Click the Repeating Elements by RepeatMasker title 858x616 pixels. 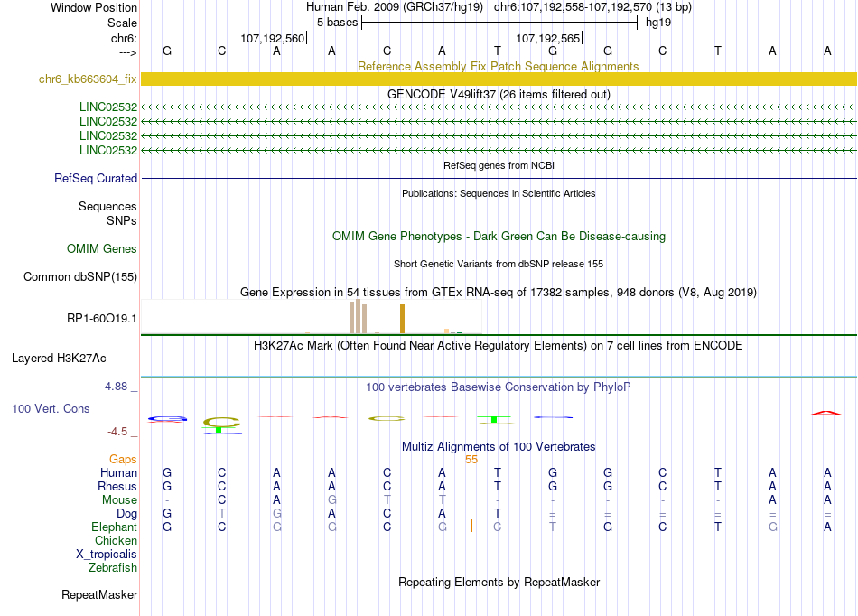(x=499, y=582)
